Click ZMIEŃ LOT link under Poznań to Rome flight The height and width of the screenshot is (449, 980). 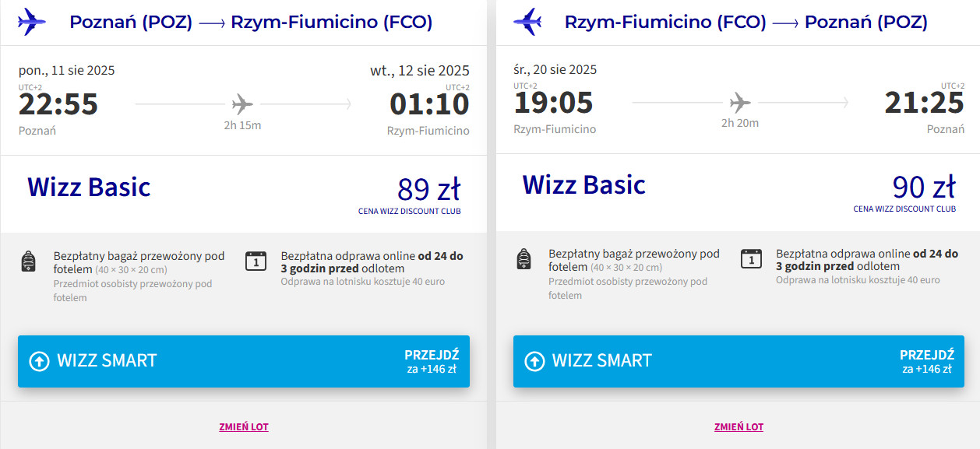point(244,426)
